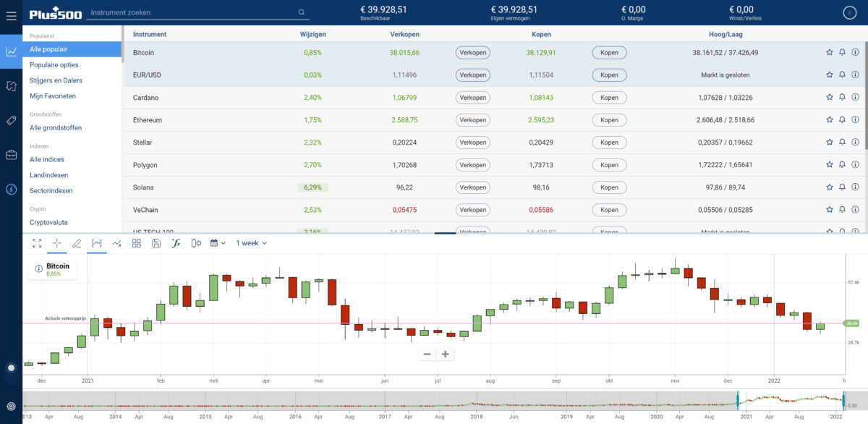Zoom in chart with plus button
Screen dimensions: 868x424
point(445,355)
